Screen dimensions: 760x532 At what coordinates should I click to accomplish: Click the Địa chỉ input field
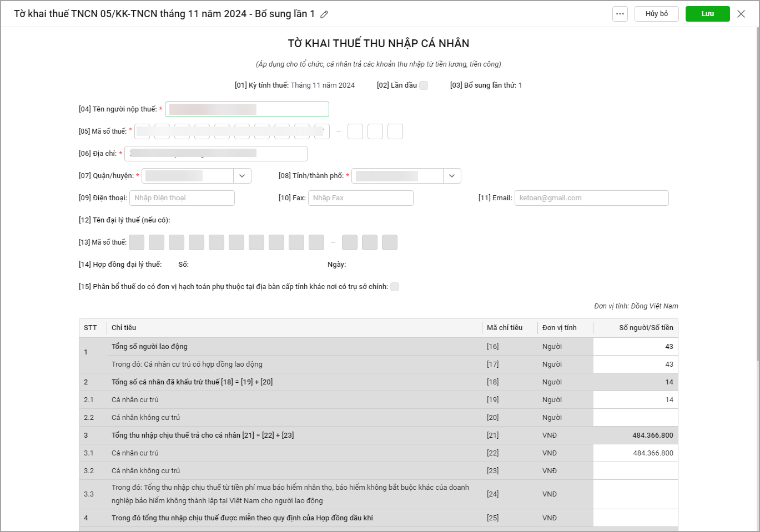216,154
